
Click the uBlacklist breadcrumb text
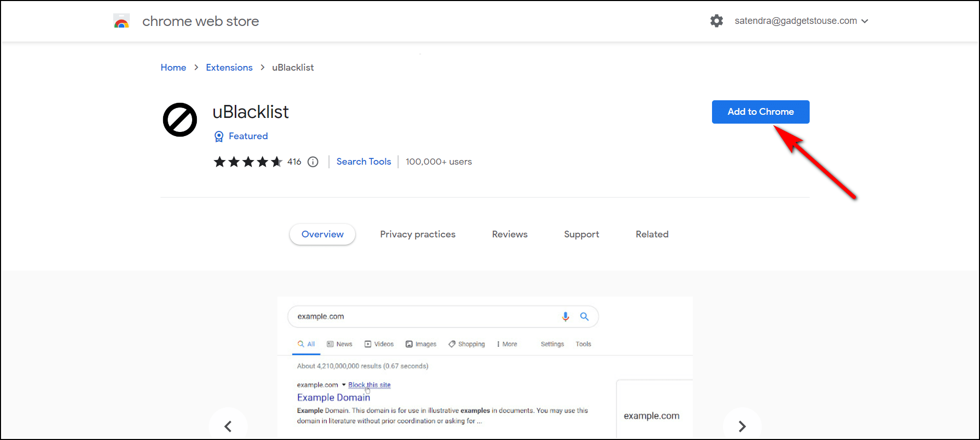293,68
